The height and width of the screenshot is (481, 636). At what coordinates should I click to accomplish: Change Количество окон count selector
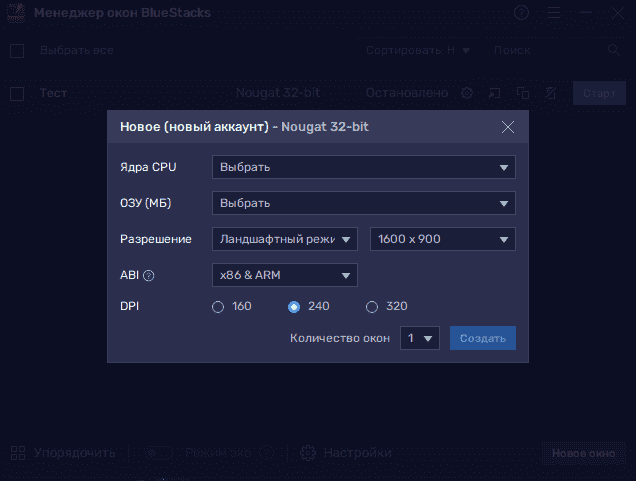point(420,339)
